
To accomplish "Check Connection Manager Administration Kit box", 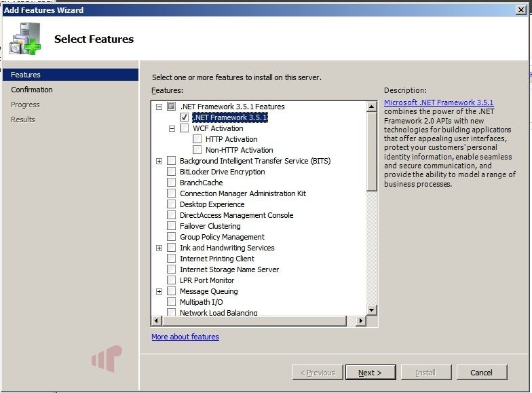I will (x=171, y=193).
